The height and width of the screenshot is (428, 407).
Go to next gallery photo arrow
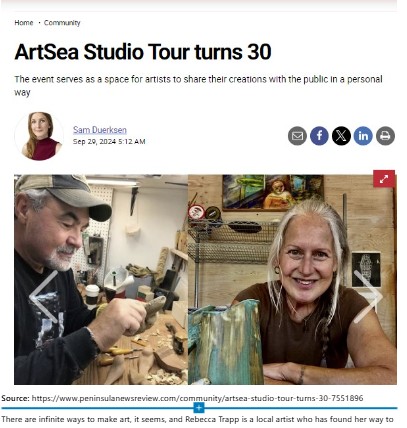368,296
